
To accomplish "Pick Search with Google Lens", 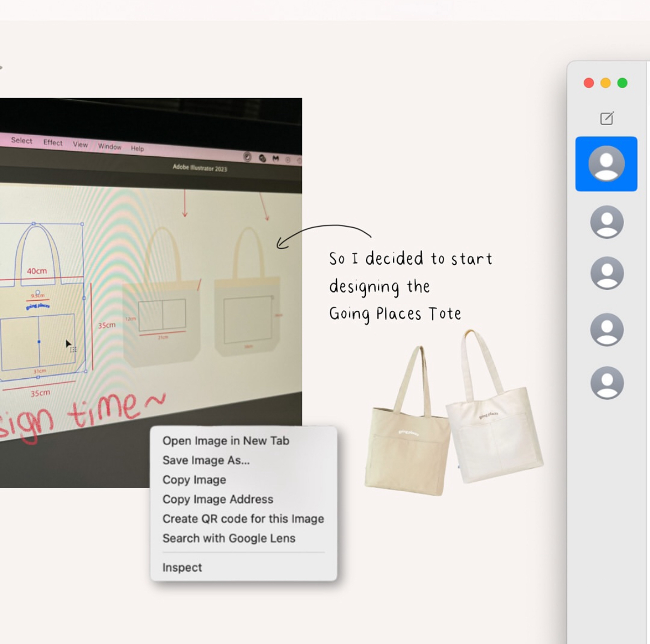I will pyautogui.click(x=229, y=538).
